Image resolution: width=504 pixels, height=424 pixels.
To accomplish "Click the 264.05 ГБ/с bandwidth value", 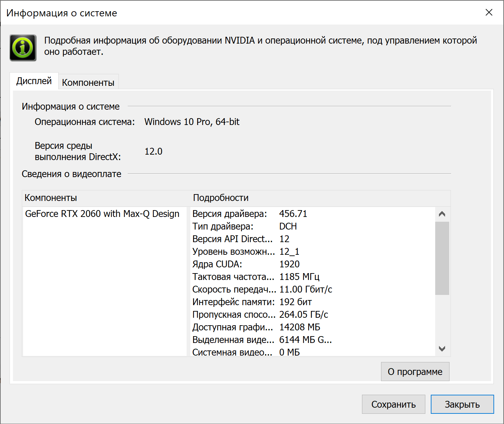I will click(304, 315).
